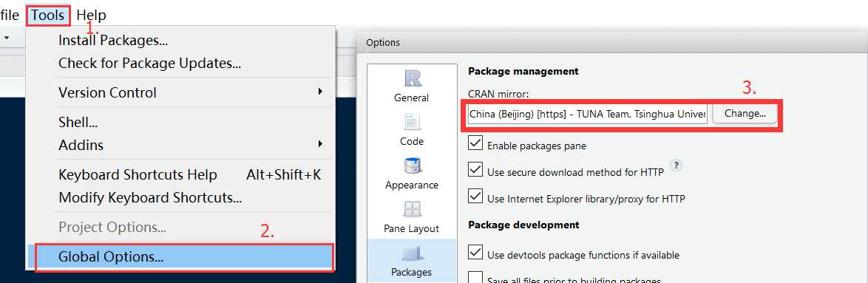The height and width of the screenshot is (283, 868).
Task: Open the Help menu
Action: pyautogui.click(x=92, y=15)
